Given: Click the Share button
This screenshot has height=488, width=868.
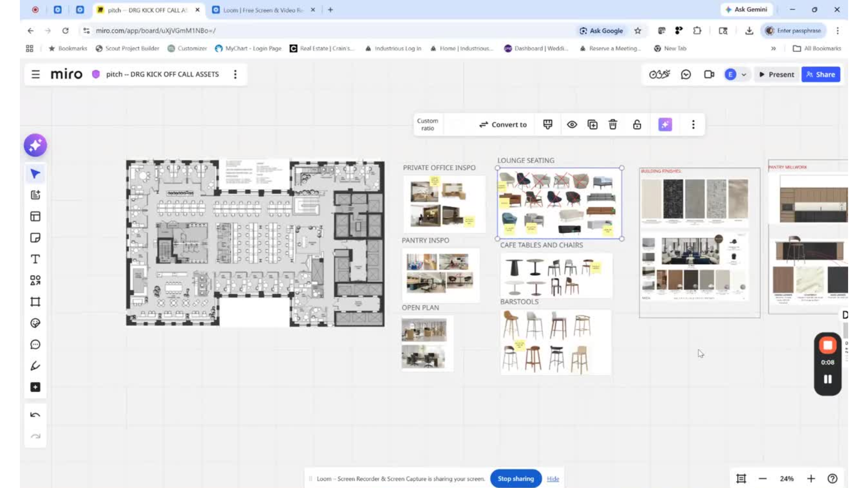Looking at the screenshot, I should tap(821, 75).
